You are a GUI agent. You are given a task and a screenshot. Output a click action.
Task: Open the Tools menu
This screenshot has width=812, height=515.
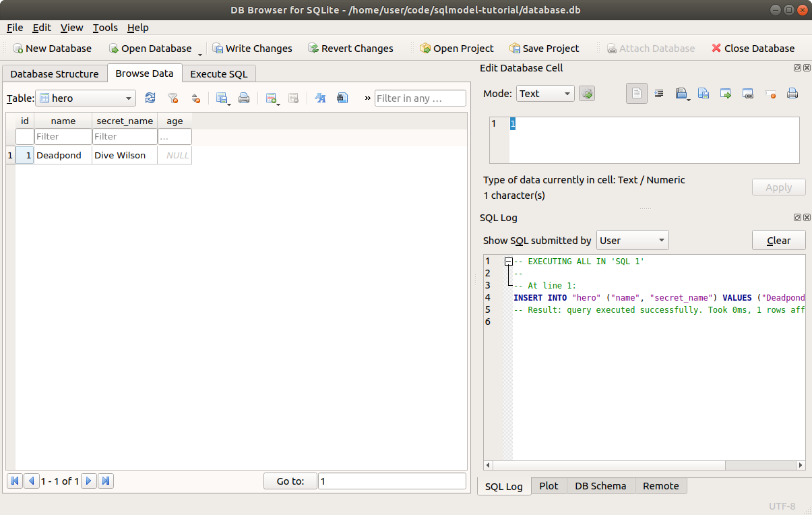tap(104, 28)
